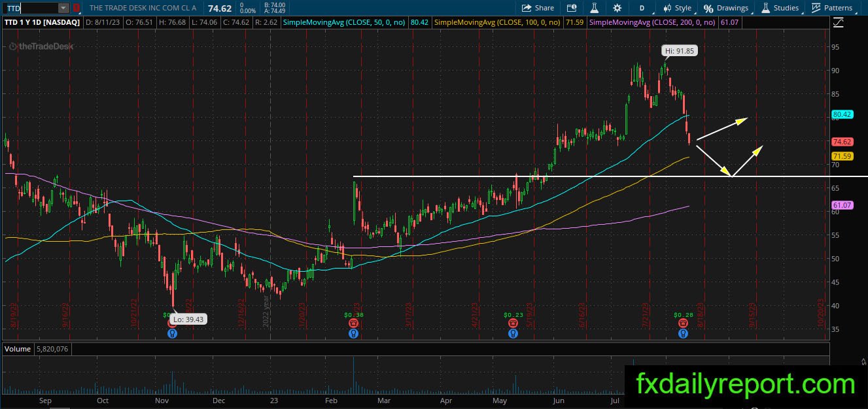Open the Patterns menu

[832, 8]
